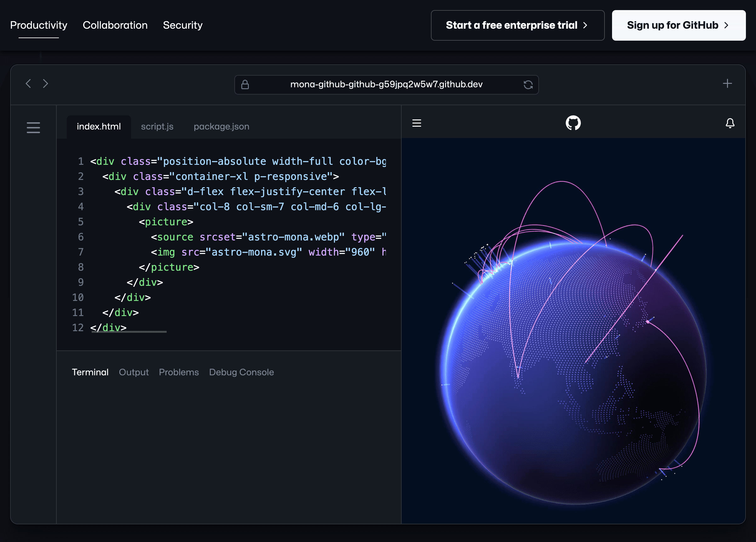Switch to the package.json tab
Screen dimensions: 756x542
pos(221,127)
